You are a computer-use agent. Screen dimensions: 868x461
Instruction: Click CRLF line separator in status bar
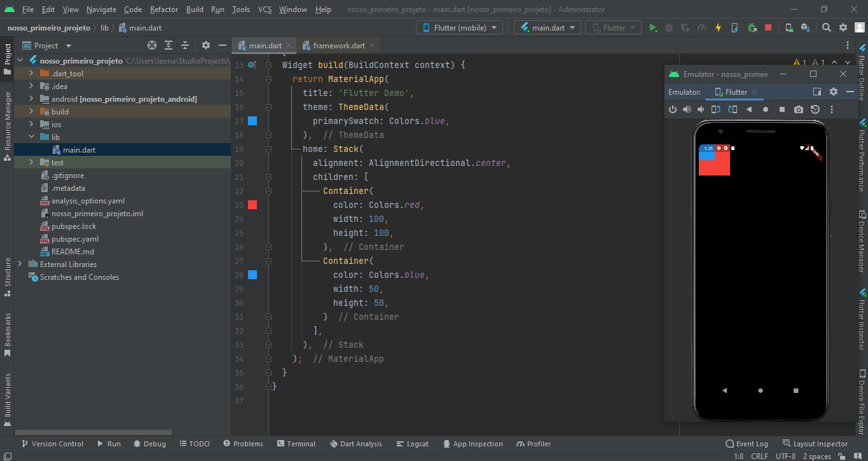pyautogui.click(x=759, y=456)
